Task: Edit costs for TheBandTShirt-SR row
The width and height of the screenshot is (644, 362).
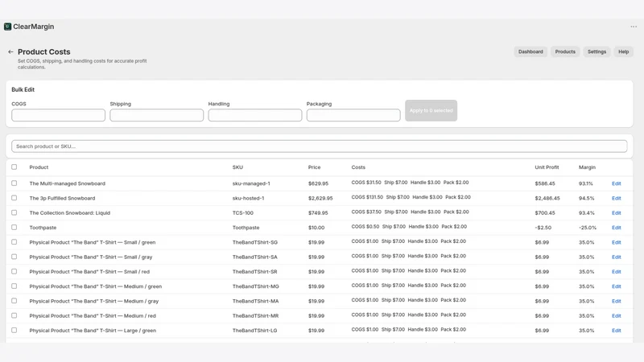Action: 616,272
